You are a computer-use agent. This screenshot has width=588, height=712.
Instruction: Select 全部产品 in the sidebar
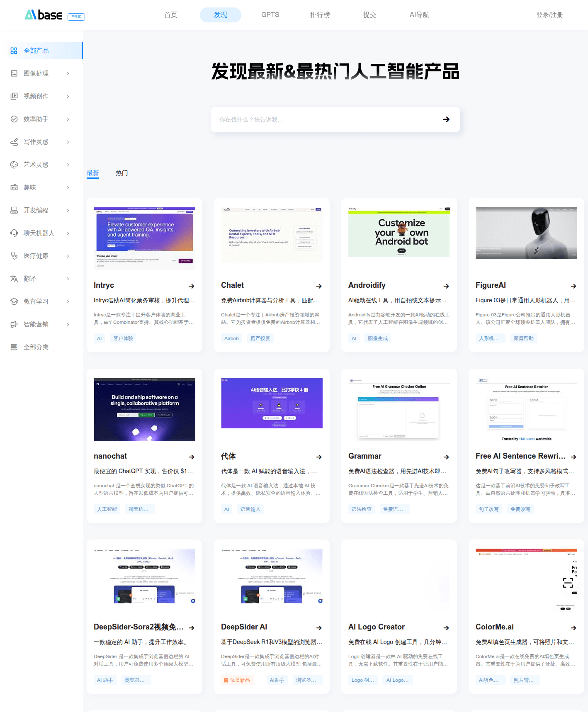tap(41, 51)
